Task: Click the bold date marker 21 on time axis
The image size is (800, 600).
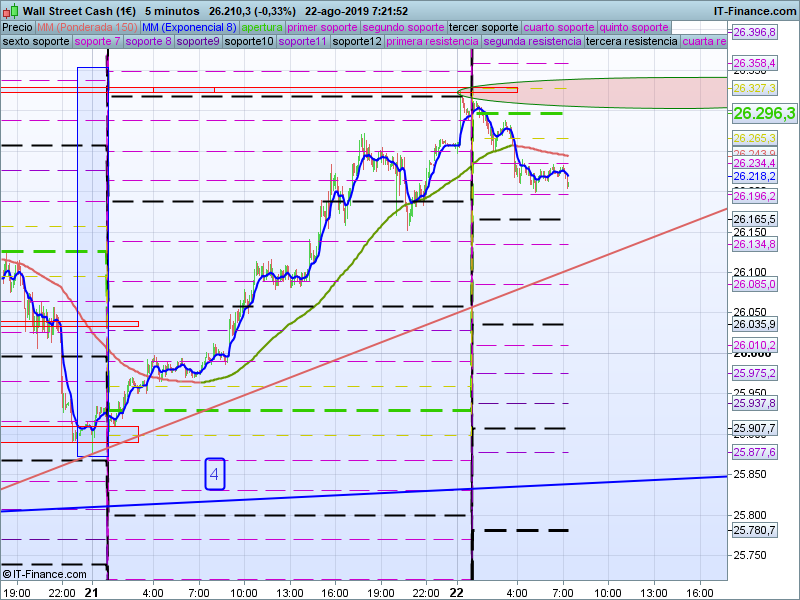Action: [x=92, y=592]
